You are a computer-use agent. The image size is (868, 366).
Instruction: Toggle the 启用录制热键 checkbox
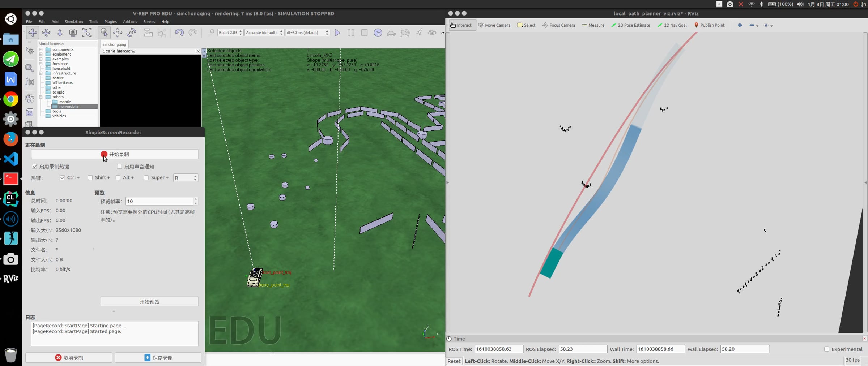[x=35, y=167]
